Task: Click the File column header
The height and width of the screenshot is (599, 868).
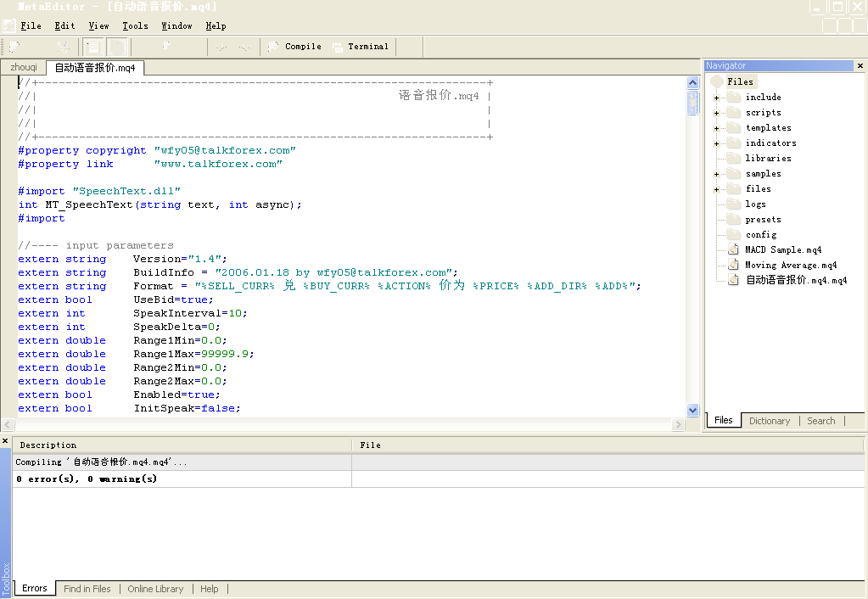Action: point(608,445)
